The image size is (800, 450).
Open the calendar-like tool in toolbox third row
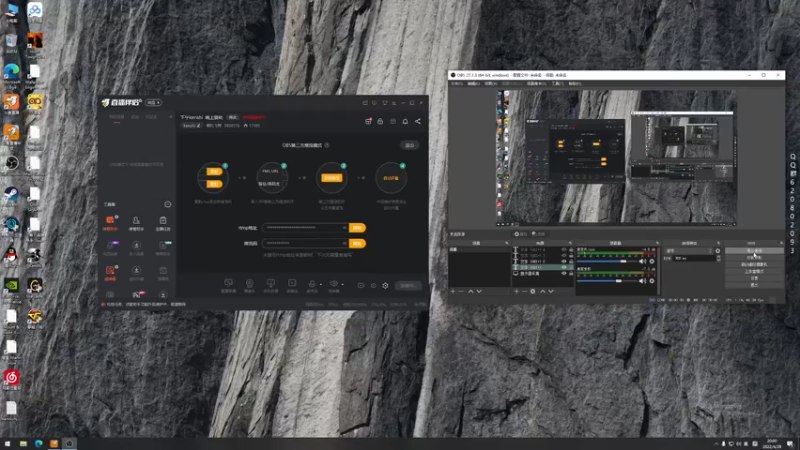(163, 270)
